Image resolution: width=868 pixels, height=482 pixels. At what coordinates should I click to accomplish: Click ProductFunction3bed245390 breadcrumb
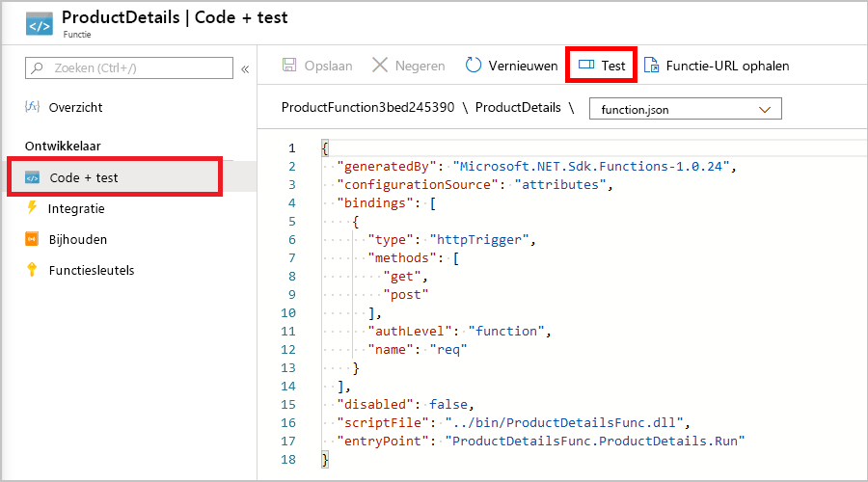pos(367,107)
